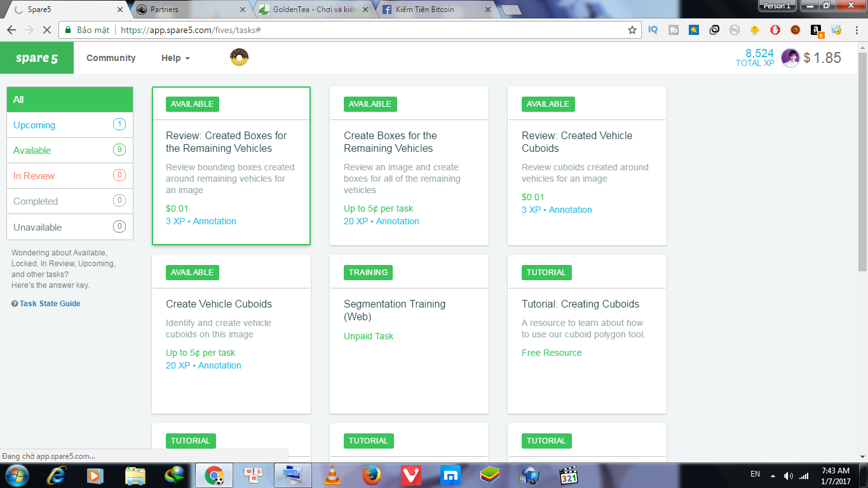Select the All tasks filter

pos(70,99)
